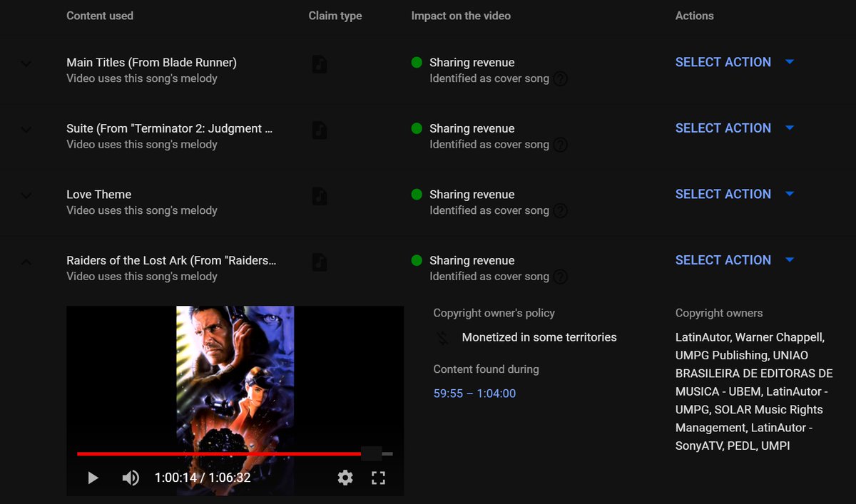Click the red video progress bar

[219, 453]
